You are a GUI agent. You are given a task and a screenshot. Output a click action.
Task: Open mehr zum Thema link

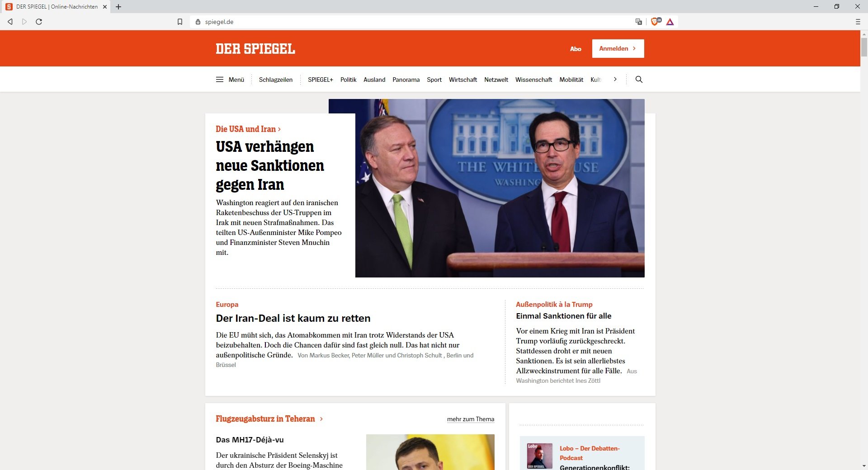point(471,419)
